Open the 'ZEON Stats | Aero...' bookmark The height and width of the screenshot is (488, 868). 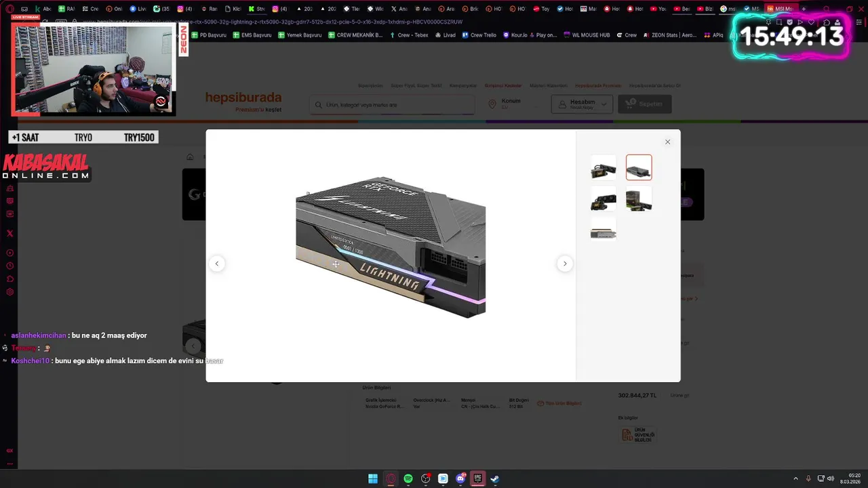pos(670,35)
